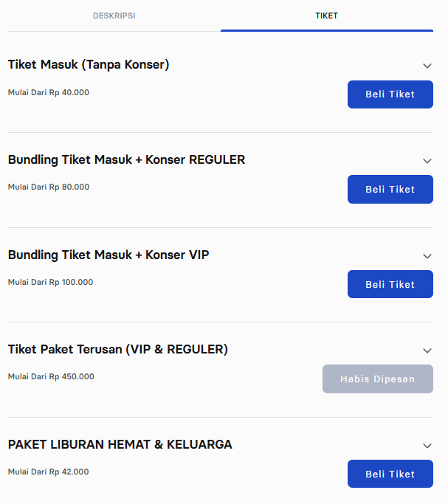This screenshot has width=448, height=504.
Task: Click PAKET LIBURAN HEMAT & KELUARGA heading
Action: [120, 445]
